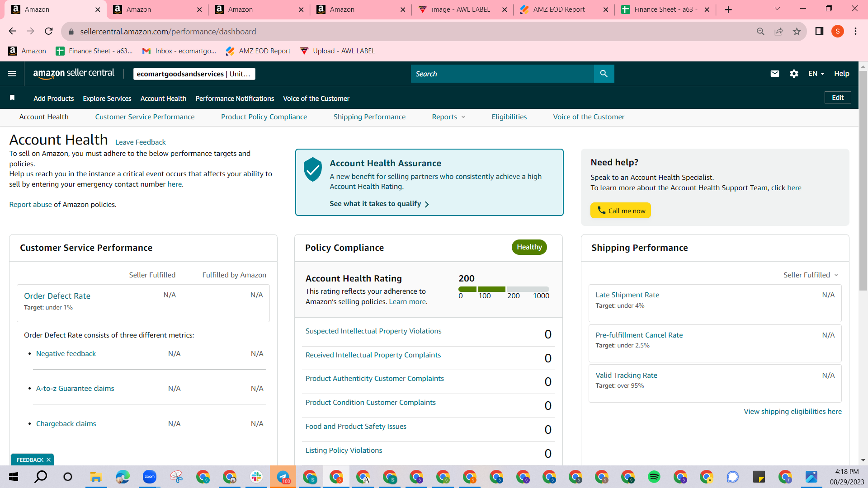Open the Finance Sheet bookmark in the bookmarks bar
868x488 pixels.
click(x=94, y=51)
